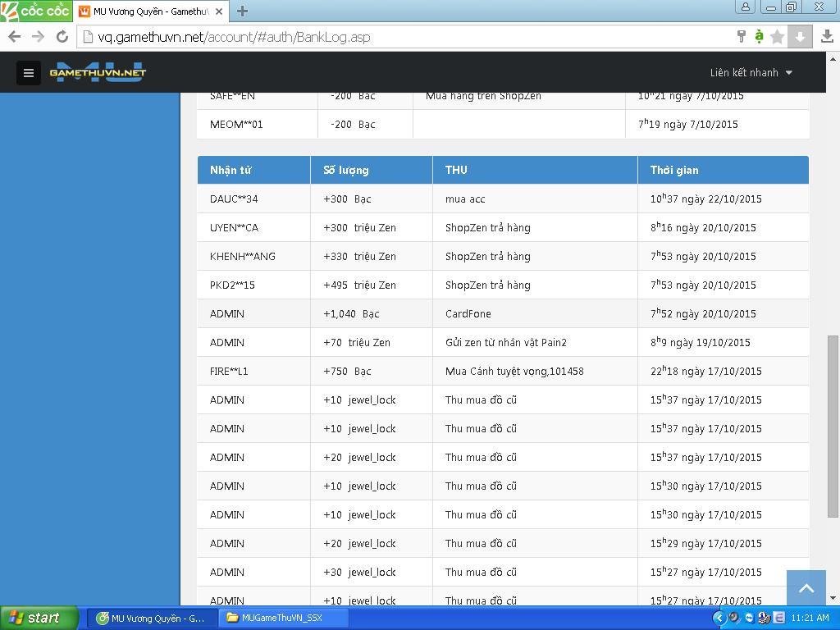Image resolution: width=840 pixels, height=630 pixels.
Task: Click the scroll-to-top button
Action: coord(806,588)
